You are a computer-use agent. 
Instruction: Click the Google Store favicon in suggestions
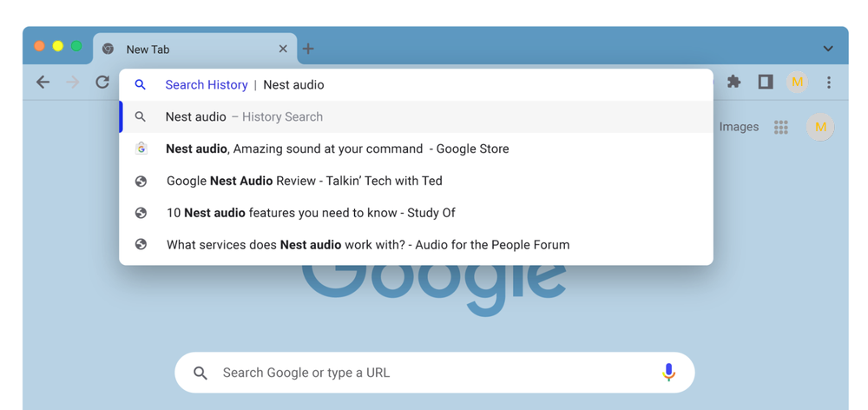[141, 149]
